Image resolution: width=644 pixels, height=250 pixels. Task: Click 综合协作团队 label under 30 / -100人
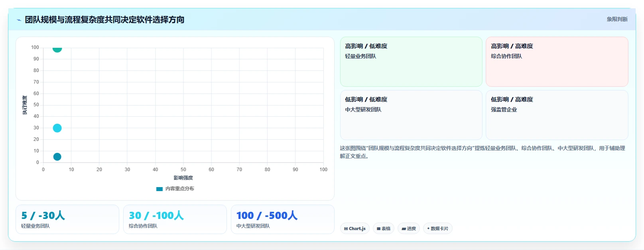click(143, 226)
